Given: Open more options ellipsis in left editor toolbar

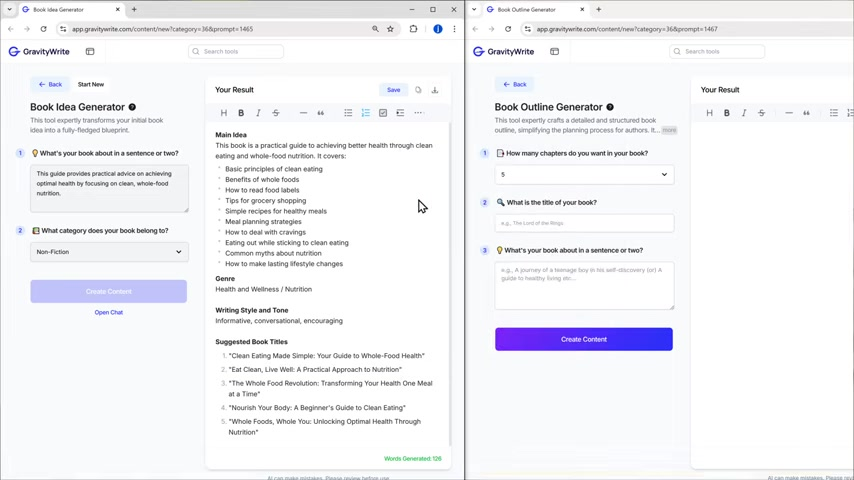Looking at the screenshot, I should pyautogui.click(x=418, y=113).
